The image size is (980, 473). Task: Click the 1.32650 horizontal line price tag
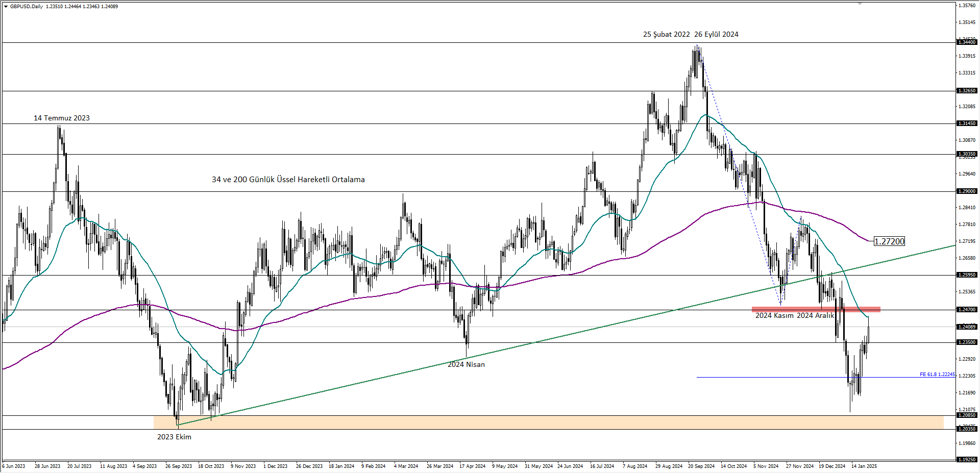(967, 91)
